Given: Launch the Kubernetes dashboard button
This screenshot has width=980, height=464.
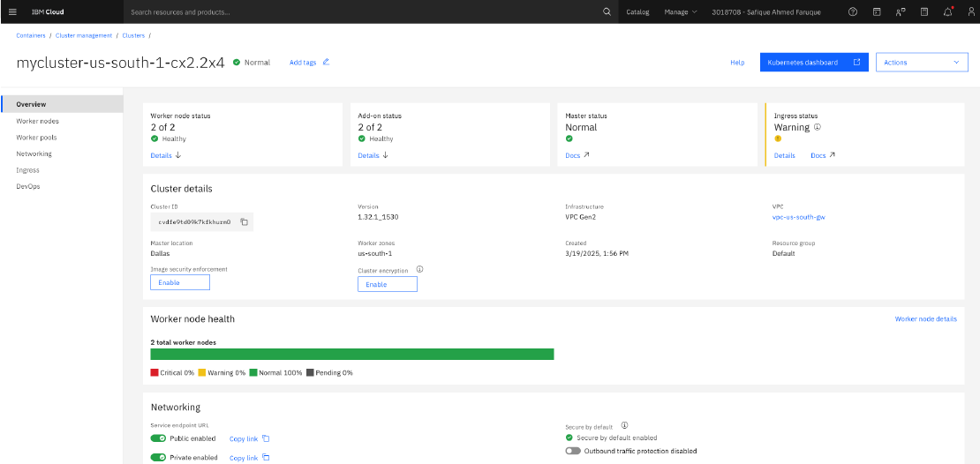Looking at the screenshot, I should 814,63.
